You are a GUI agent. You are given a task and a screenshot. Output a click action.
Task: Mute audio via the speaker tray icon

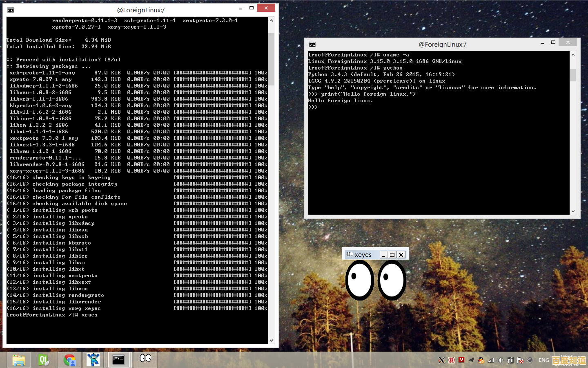501,360
